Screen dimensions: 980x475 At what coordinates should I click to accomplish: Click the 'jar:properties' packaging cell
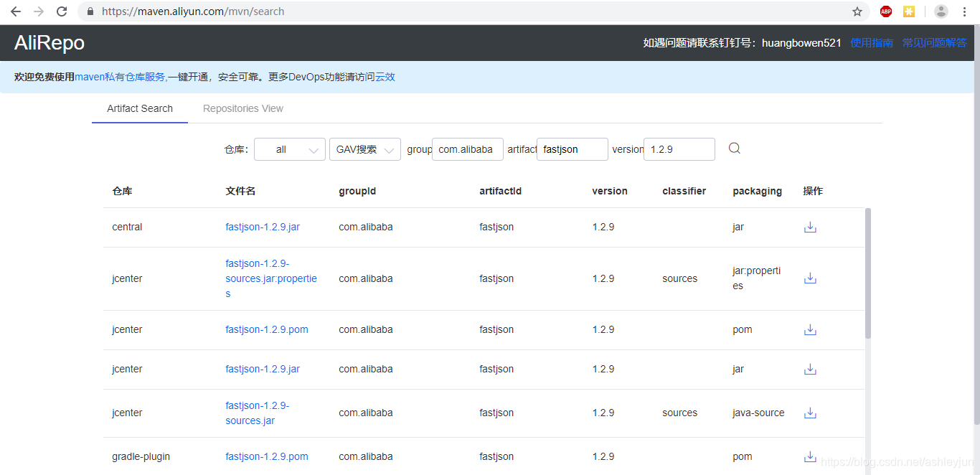[757, 278]
